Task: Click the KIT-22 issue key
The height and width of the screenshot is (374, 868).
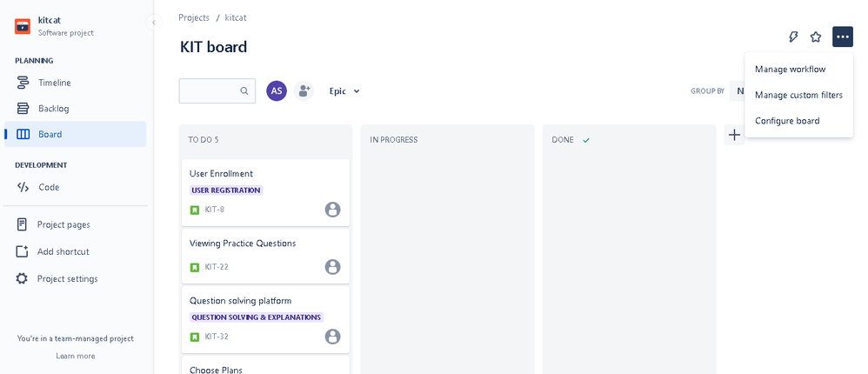Action: (217, 267)
